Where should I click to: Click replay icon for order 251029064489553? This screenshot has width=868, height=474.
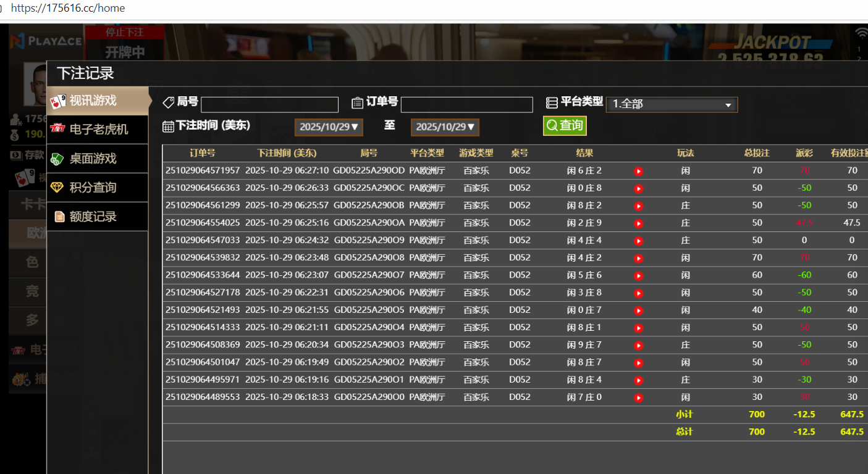pos(638,397)
